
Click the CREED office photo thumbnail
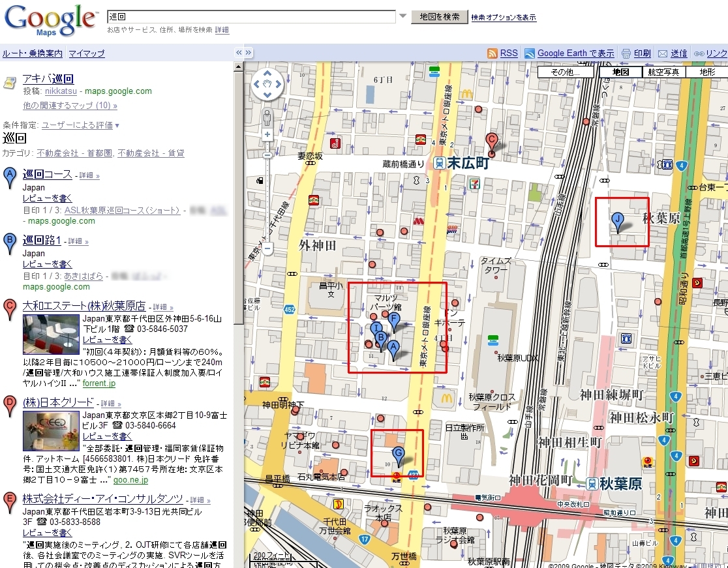pos(51,431)
